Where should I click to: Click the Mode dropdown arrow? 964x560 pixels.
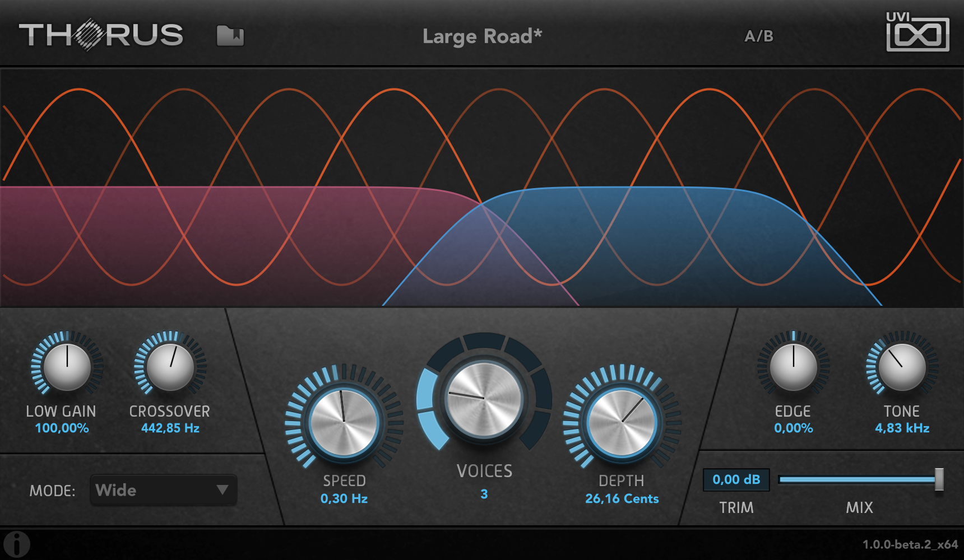(x=223, y=490)
